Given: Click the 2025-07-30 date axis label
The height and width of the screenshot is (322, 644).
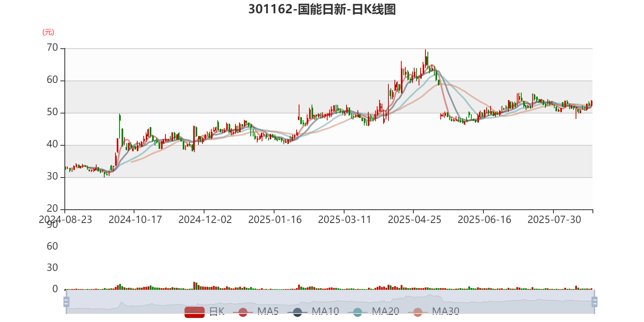Looking at the screenshot, I should 554,220.
